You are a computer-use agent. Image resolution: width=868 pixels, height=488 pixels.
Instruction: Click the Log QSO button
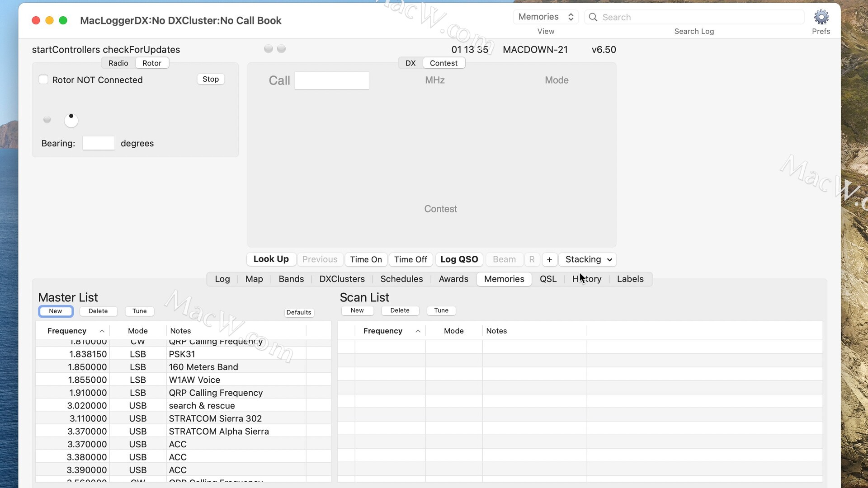[x=459, y=259]
